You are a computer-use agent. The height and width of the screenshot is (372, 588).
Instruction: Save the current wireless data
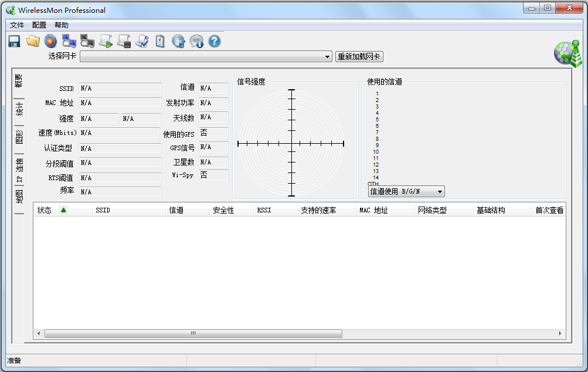pos(13,41)
